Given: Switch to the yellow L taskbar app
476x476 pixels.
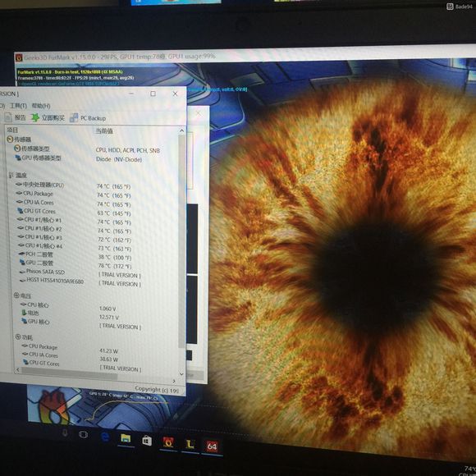Looking at the screenshot, I should pyautogui.click(x=190, y=445).
